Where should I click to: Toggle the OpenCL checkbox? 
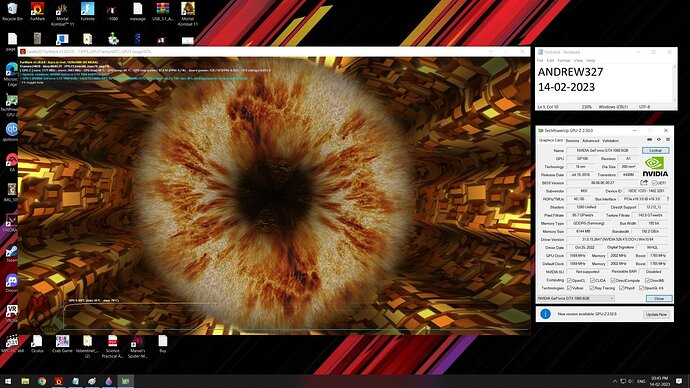pos(569,280)
